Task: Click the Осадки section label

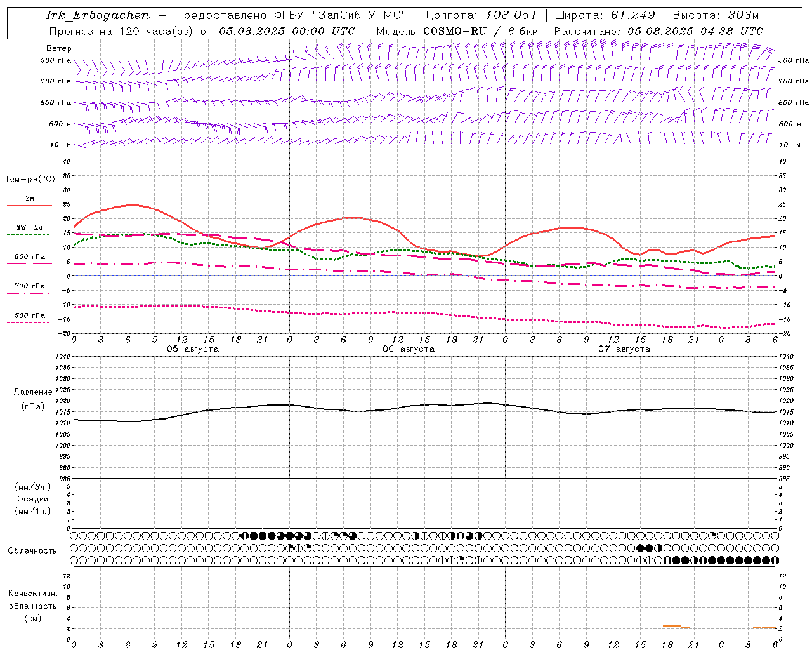Action: click(33, 499)
